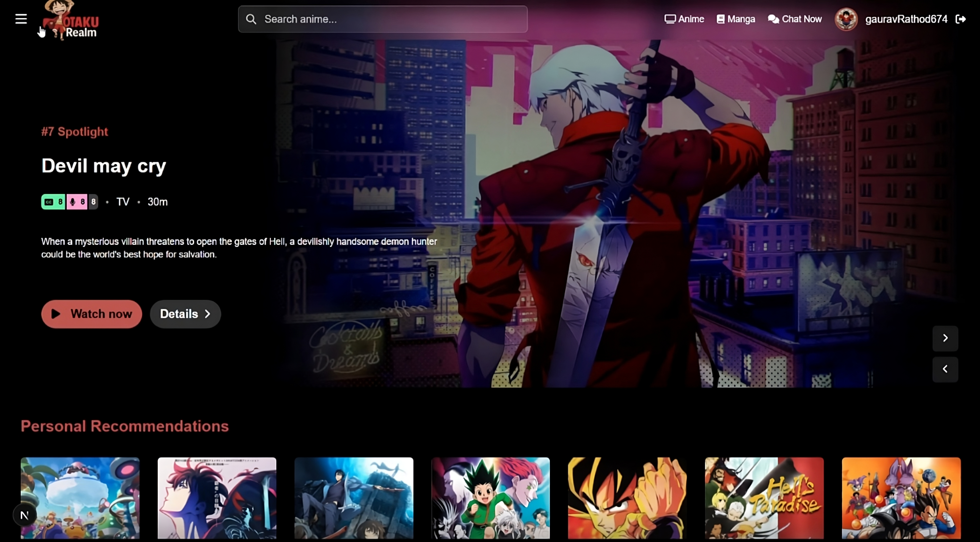Open Details for Devil may cry

[185, 314]
